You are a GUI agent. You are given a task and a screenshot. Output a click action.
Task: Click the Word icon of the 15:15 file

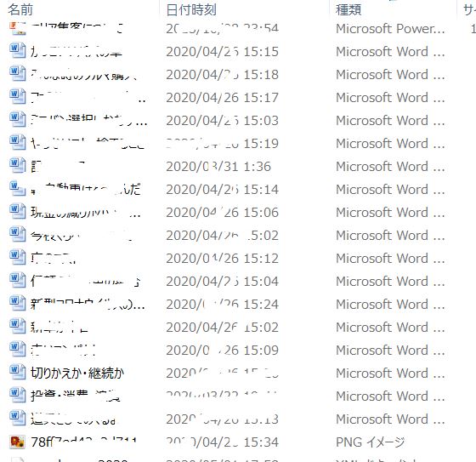click(18, 51)
